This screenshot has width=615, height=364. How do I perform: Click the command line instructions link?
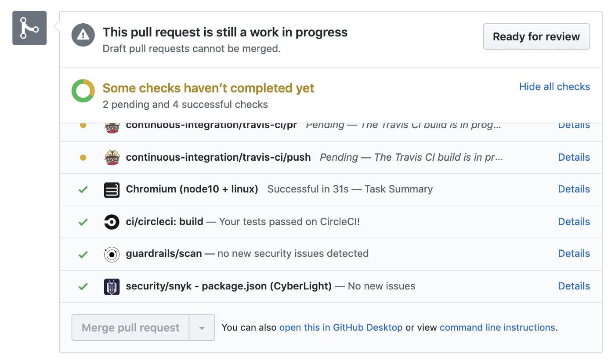click(497, 328)
